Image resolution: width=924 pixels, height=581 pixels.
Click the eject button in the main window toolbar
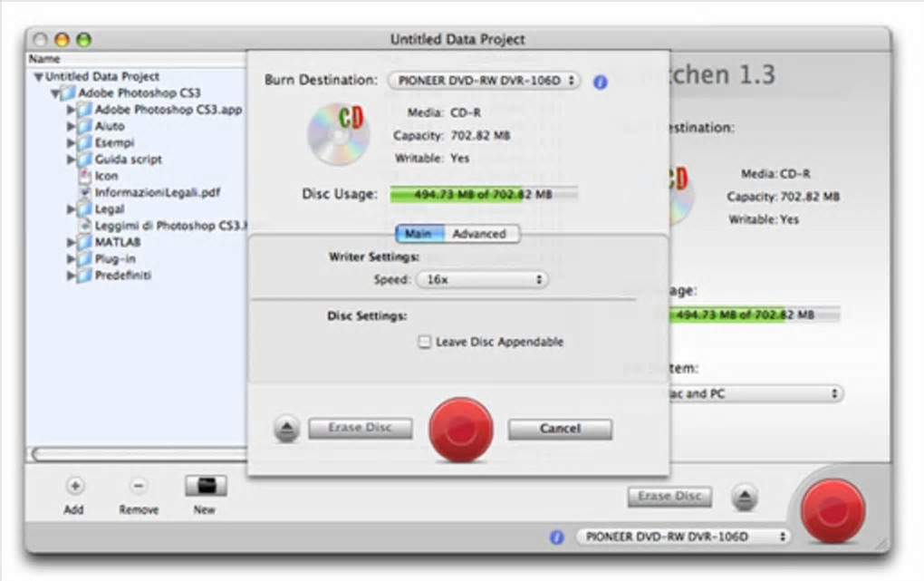click(x=745, y=498)
